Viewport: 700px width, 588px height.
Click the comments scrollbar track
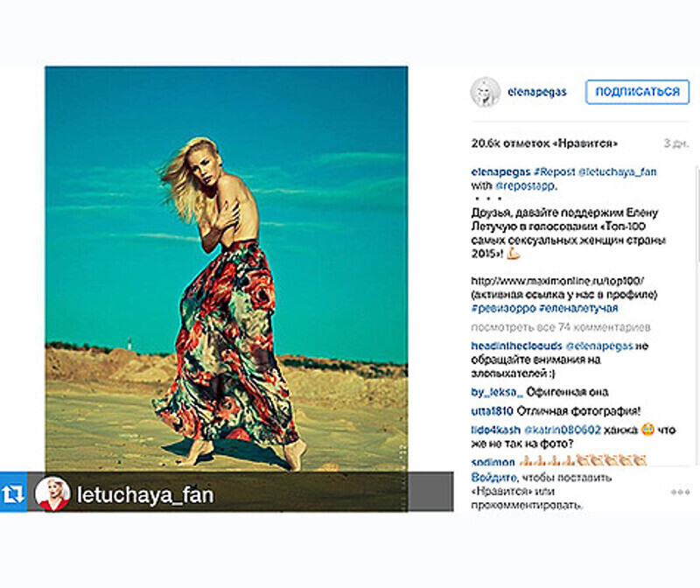click(x=697, y=315)
